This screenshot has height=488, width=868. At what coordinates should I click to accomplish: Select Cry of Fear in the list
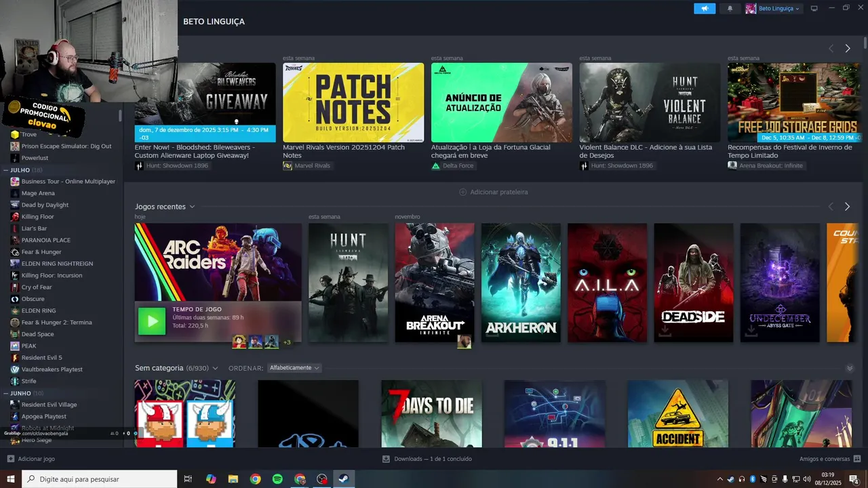[37, 287]
